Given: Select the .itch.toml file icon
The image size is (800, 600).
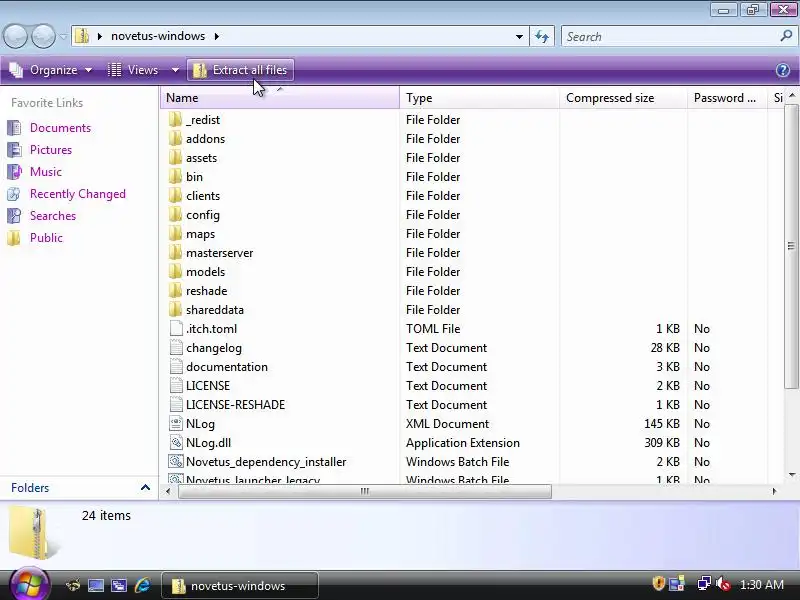Looking at the screenshot, I should tap(176, 328).
